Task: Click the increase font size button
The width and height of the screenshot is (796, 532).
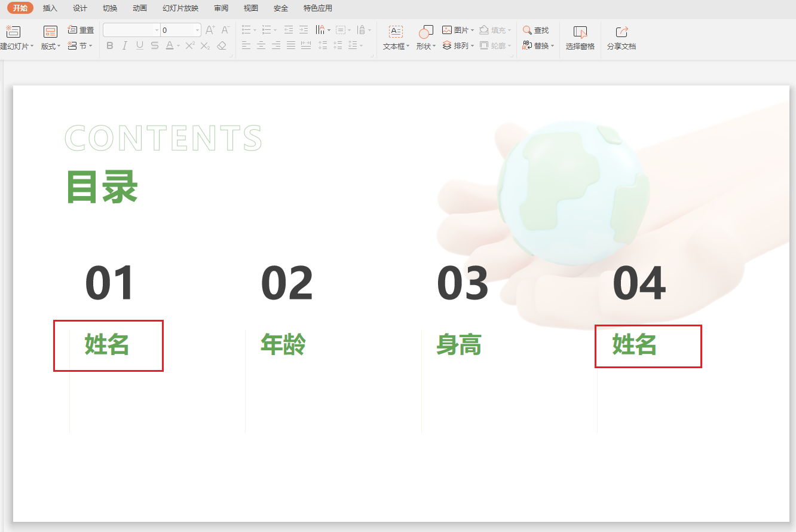Action: pyautogui.click(x=209, y=29)
